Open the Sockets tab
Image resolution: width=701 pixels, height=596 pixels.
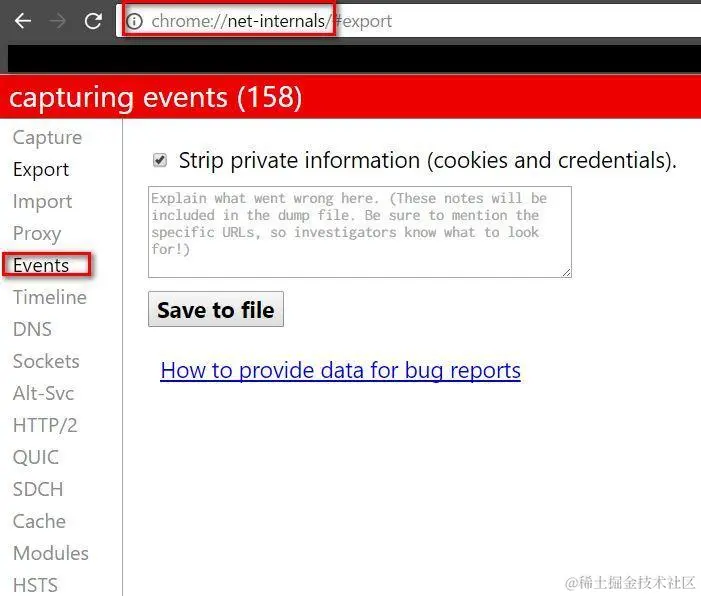coord(46,361)
